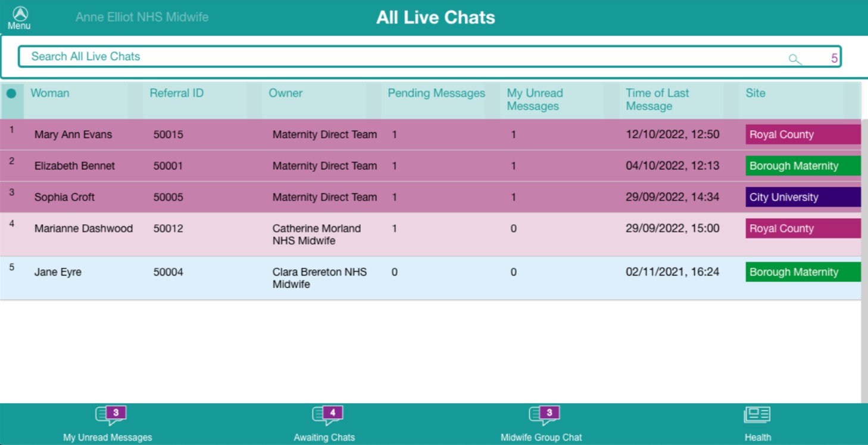Click into the Search All Live Chats field
The width and height of the screenshot is (868, 445).
point(238,56)
